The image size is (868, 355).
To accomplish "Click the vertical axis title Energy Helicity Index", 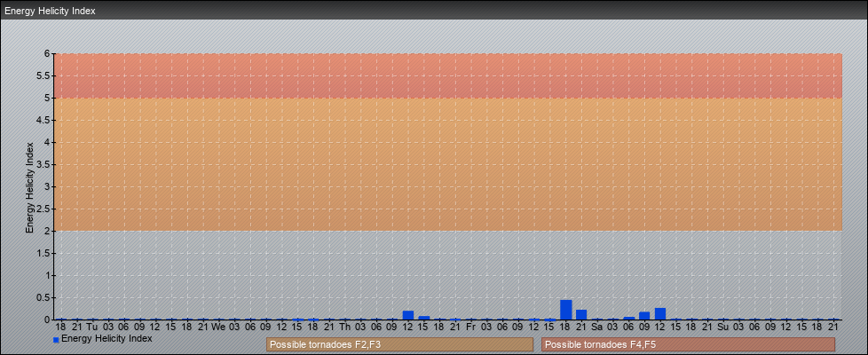I will click(30, 187).
